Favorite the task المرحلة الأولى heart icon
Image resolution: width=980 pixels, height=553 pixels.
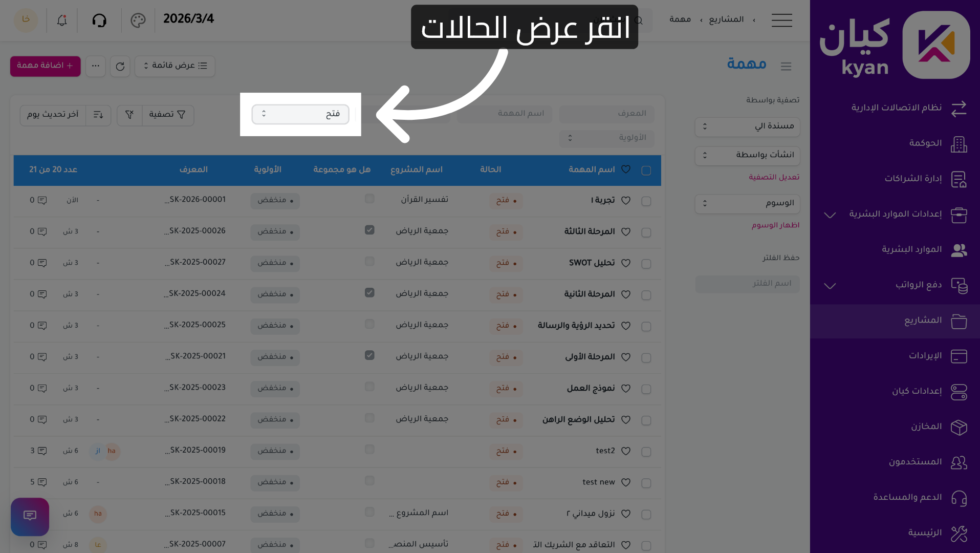point(625,357)
